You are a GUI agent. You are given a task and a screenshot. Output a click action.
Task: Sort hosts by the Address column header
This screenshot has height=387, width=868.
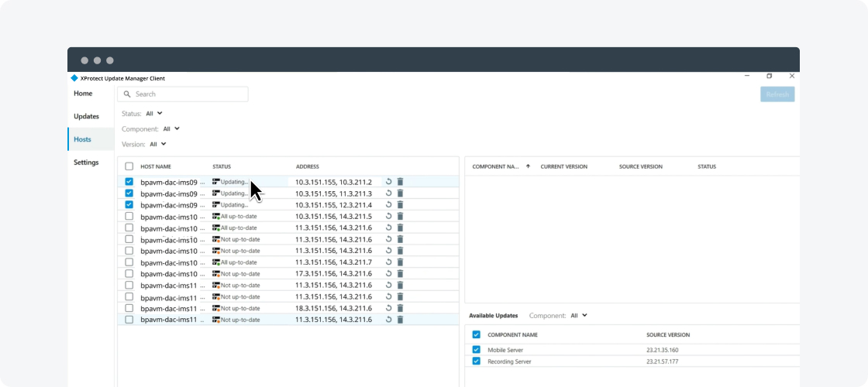(x=307, y=166)
